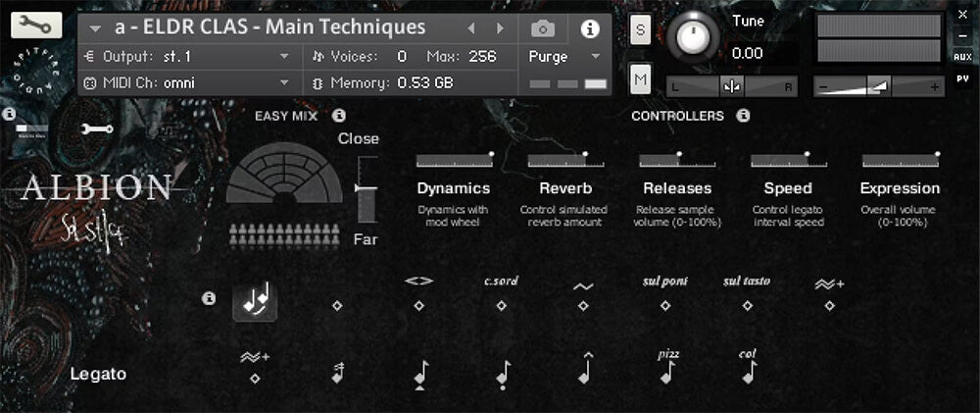Select the tremolo note articulation

(x=337, y=373)
